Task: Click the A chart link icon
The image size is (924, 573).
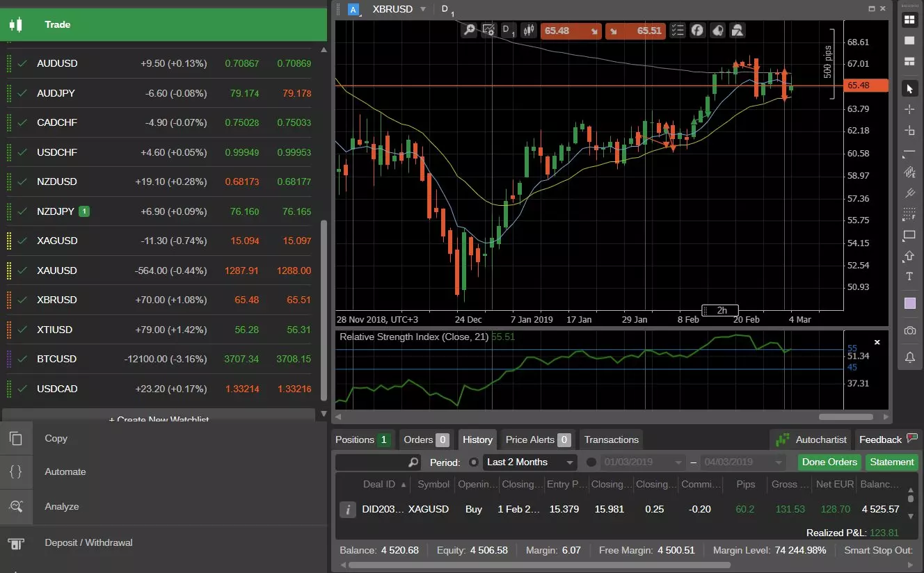Action: coord(353,9)
